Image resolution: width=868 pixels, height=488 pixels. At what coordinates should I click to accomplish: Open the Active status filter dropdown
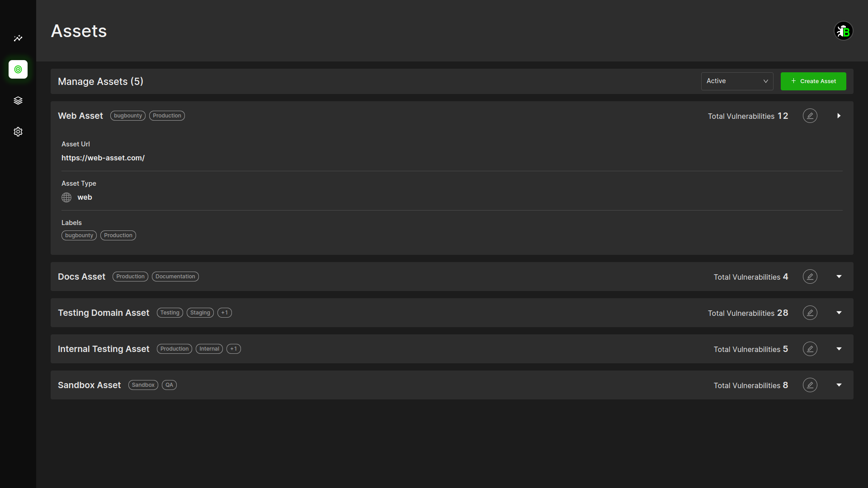point(737,81)
